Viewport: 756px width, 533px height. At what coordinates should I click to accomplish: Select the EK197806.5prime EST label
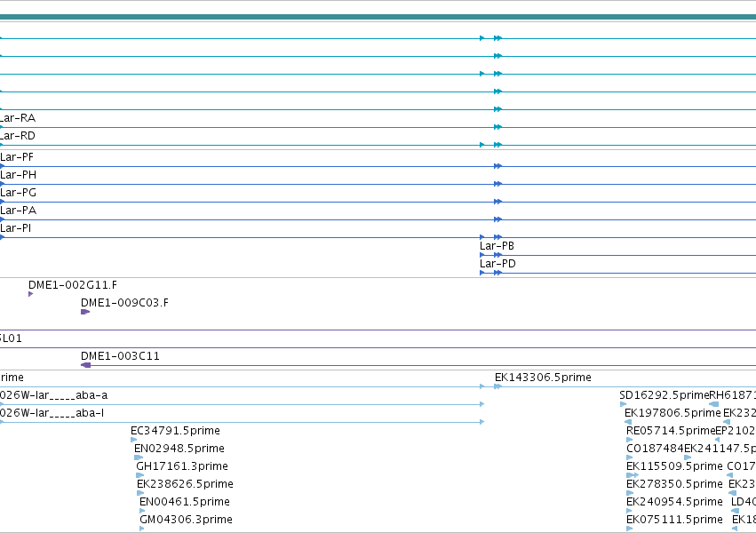[x=672, y=413]
